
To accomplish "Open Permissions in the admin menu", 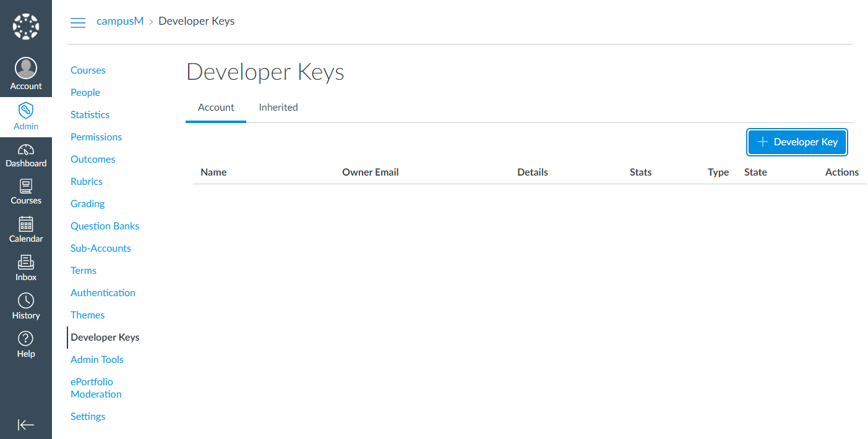I will [x=96, y=137].
